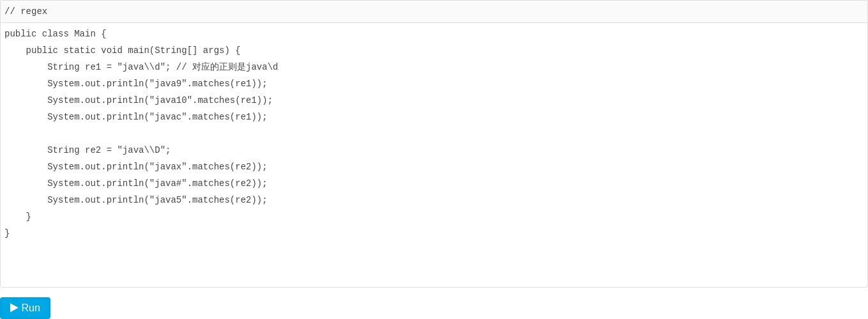Click the println "javax" line
Viewport: 868px width, 319px height.
(x=156, y=167)
